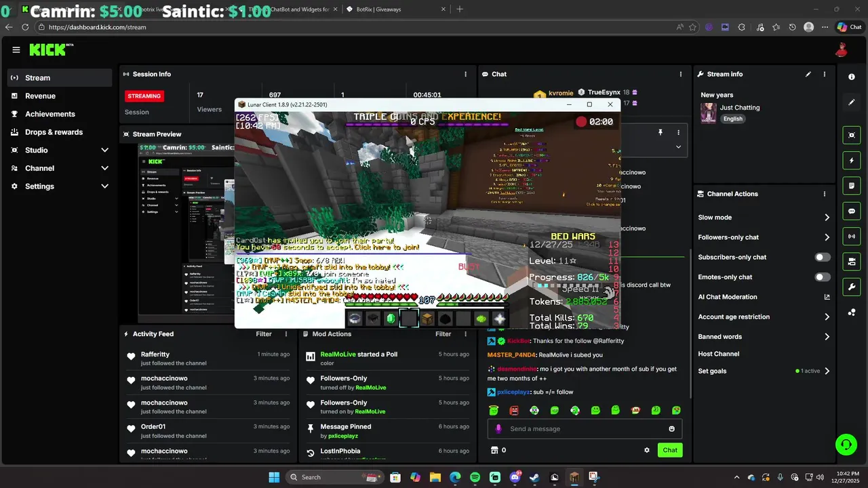Open the Mod Actions Filter
This screenshot has width=868, height=488.
443,334
